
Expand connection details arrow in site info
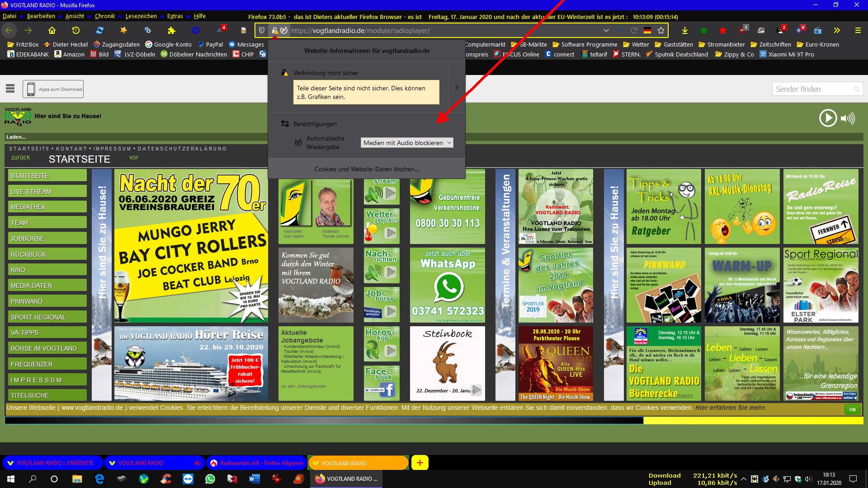click(x=457, y=87)
